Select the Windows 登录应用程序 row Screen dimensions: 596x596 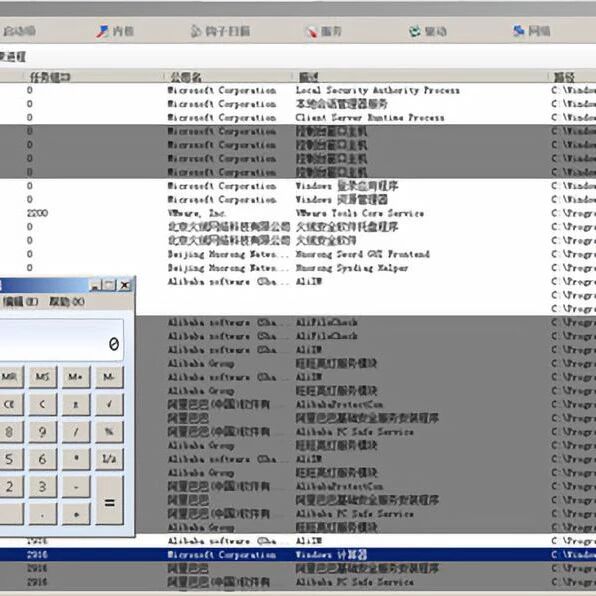pyautogui.click(x=298, y=186)
